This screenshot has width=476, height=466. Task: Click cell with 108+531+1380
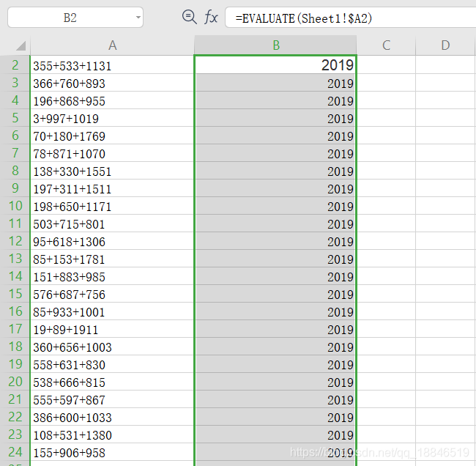click(112, 434)
